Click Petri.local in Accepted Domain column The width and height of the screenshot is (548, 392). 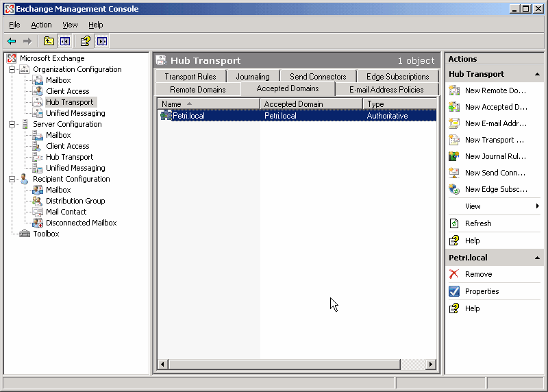pyautogui.click(x=280, y=116)
